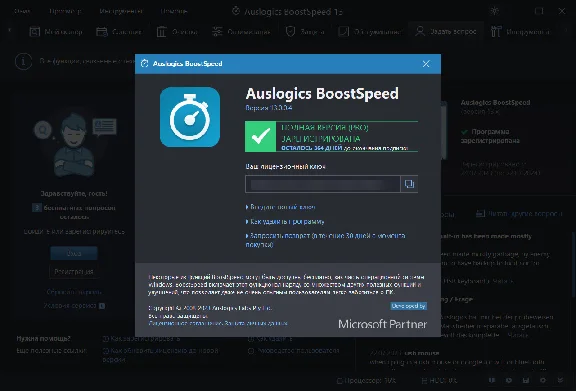This screenshot has width=576, height=391.
Task: Click the Процессор status bar indicator
Action: click(367, 381)
